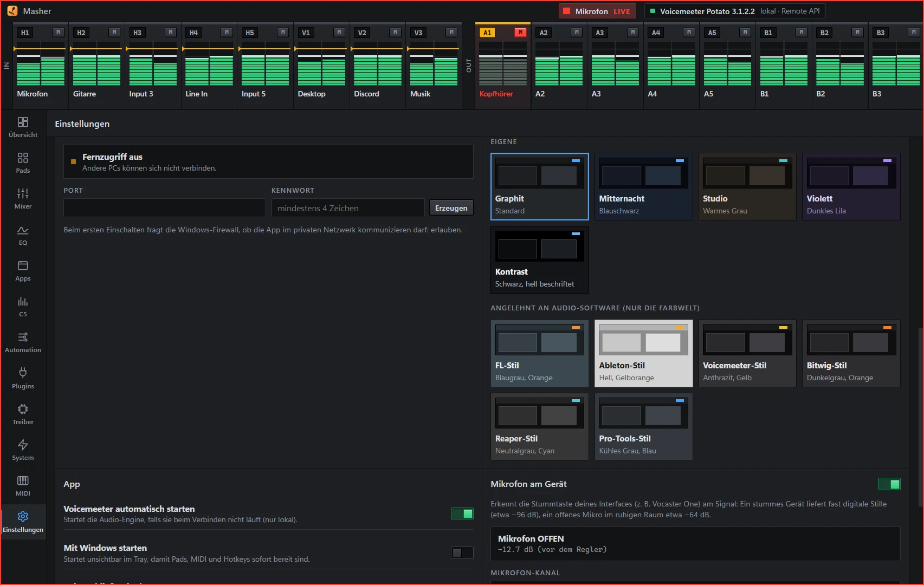Click the H1 channel badge
Image resolution: width=924 pixels, height=585 pixels.
25,32
